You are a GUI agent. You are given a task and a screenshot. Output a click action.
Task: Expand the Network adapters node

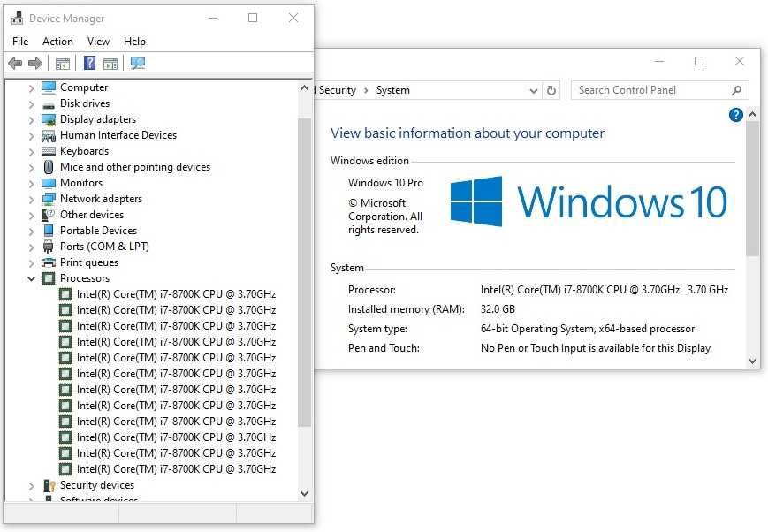[31, 200]
